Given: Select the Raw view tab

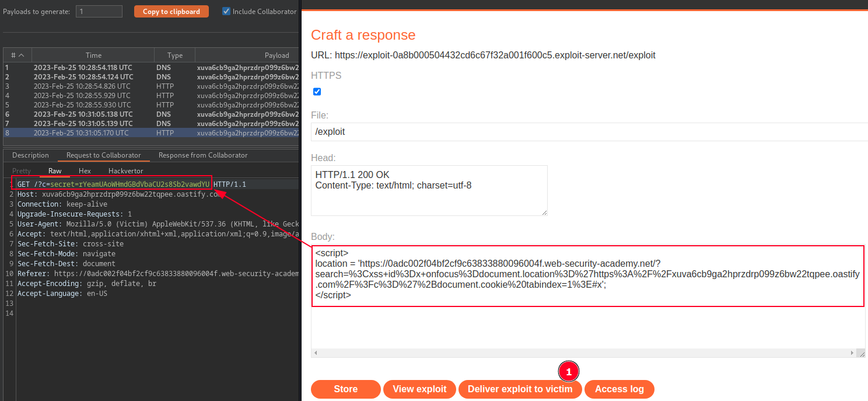Looking at the screenshot, I should [55, 171].
